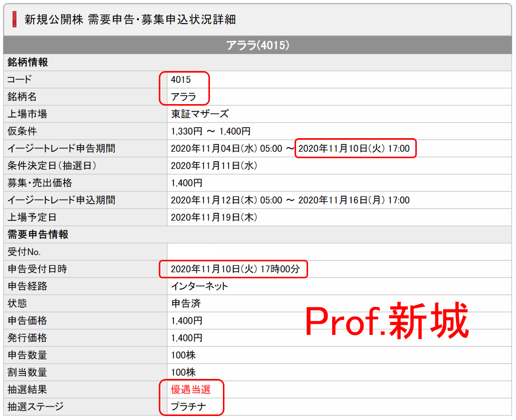This screenshot has width=516, height=420.
Task: Select end date 2020年11月10日(火) 17:00 in 申告期間 row
Action: click(354, 148)
